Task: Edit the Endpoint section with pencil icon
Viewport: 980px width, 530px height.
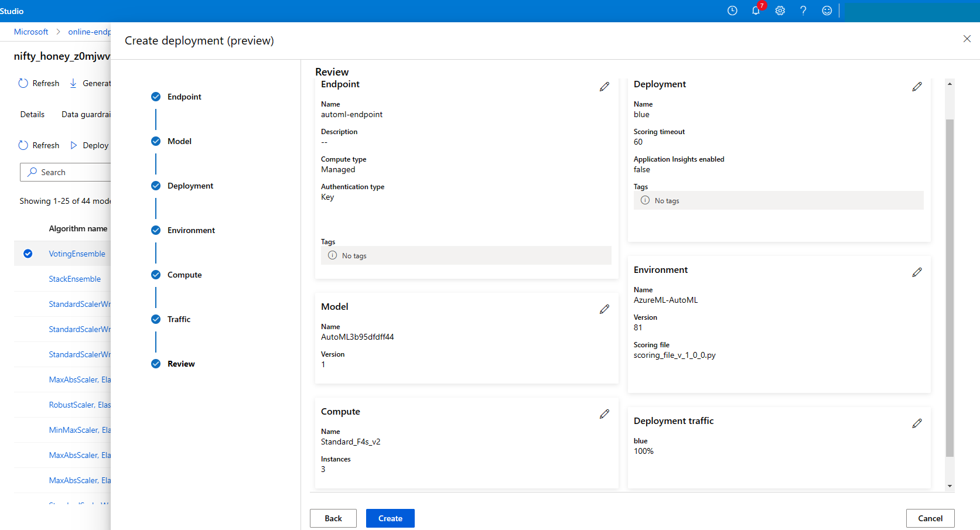Action: coord(605,87)
